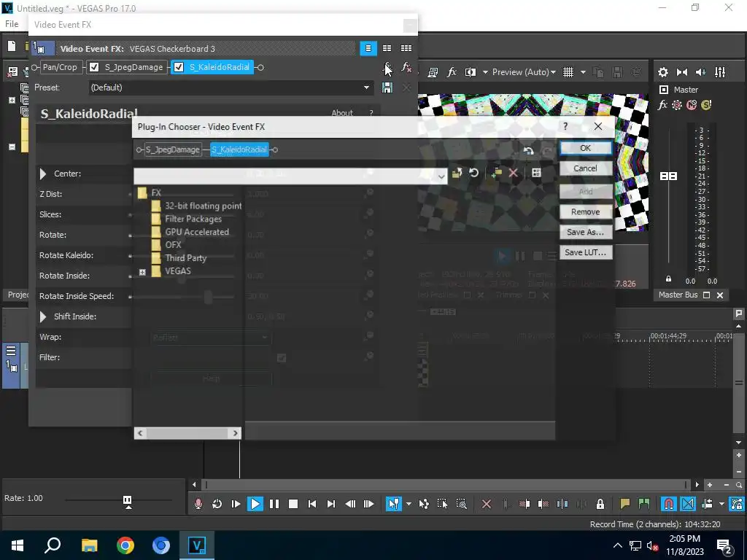Open the Wrap dropdown
747x560 pixels.
tap(211, 338)
